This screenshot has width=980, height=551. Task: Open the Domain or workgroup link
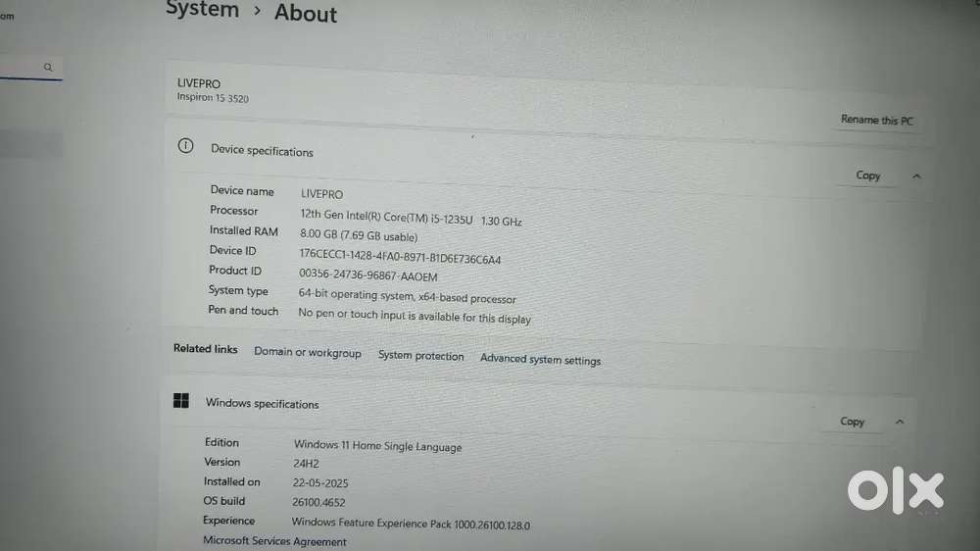(x=307, y=353)
